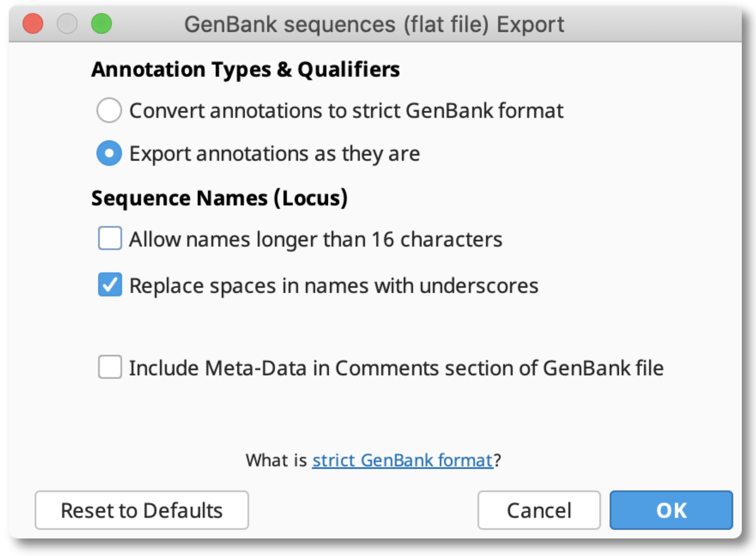Cancel the GenBank export dialog
Image resolution: width=756 pixels, height=556 pixels.
pos(539,510)
